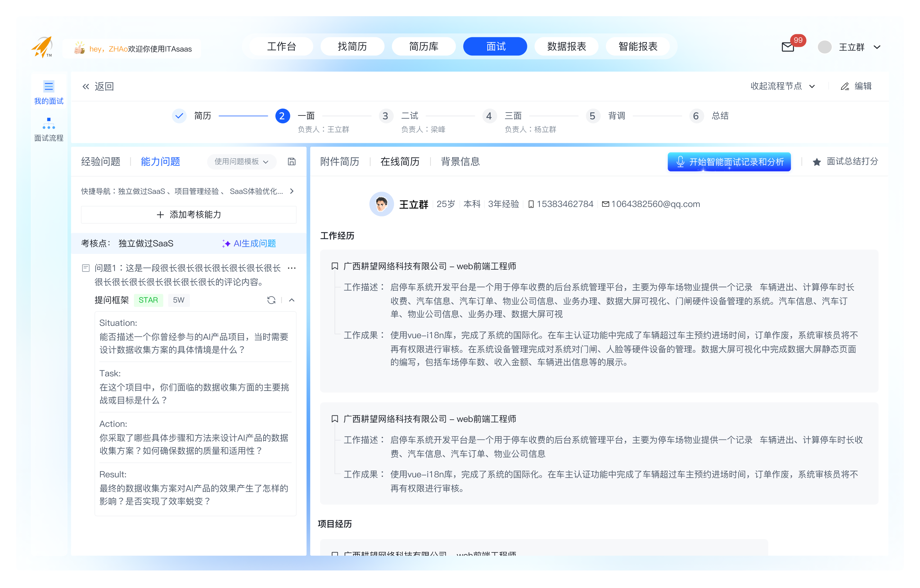Regenerate the 提问框架 using the refresh icon

click(x=271, y=300)
